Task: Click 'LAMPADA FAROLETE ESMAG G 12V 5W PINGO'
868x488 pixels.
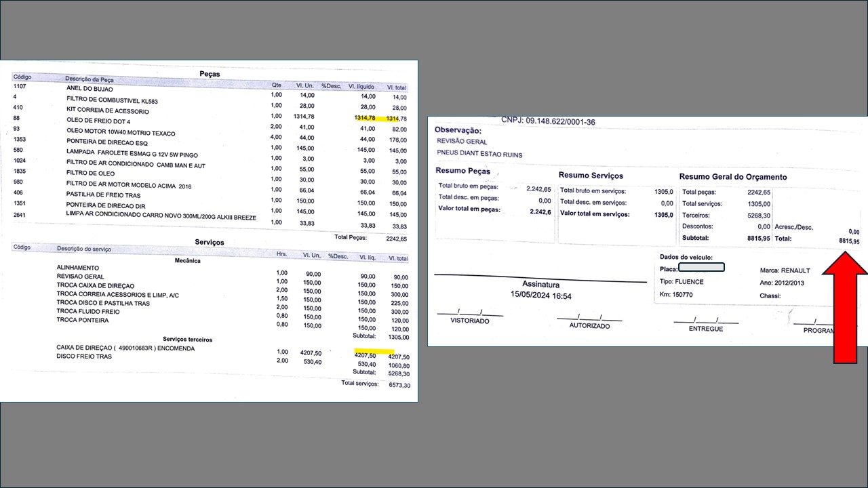Action: click(132, 153)
